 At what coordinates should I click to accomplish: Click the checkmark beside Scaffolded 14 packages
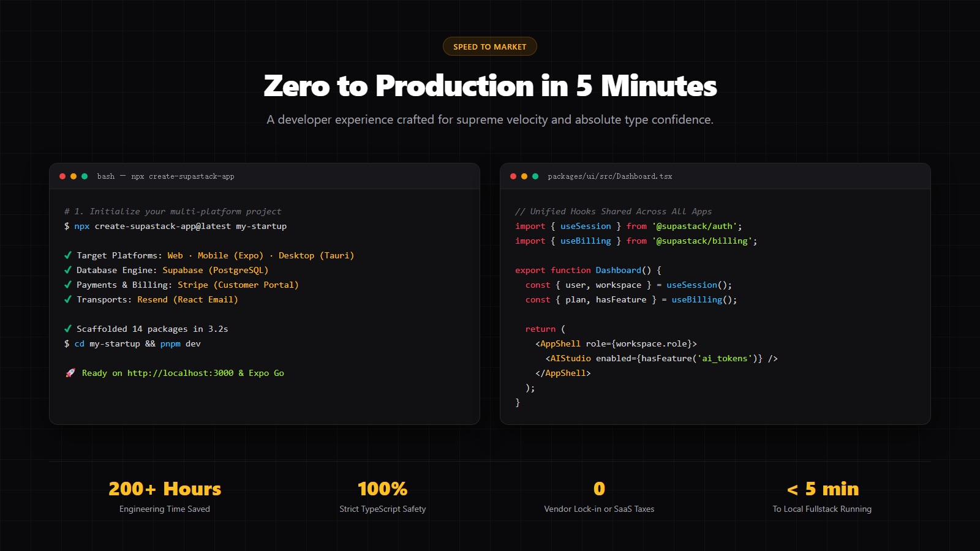68,329
